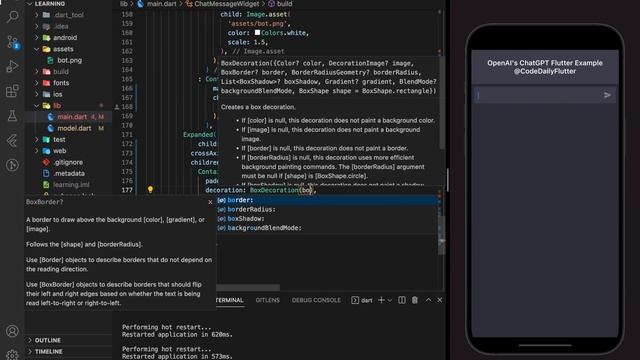The width and height of the screenshot is (640, 360).
Task: Open the Testing flask view
Action: click(12, 116)
